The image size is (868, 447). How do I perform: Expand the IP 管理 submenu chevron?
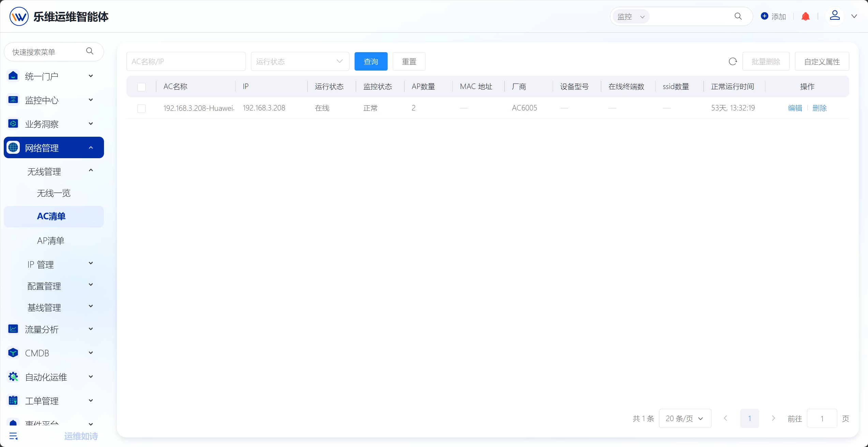point(91,263)
